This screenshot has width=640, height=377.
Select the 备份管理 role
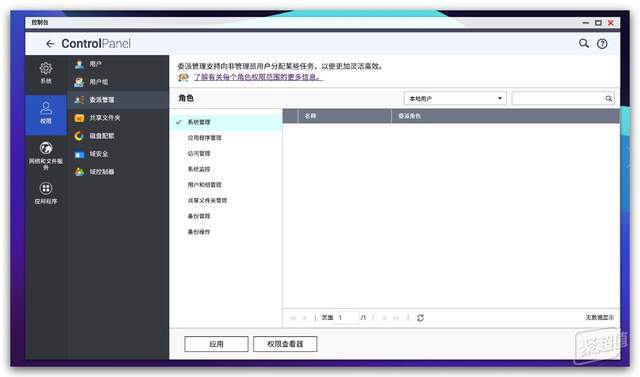click(226, 216)
